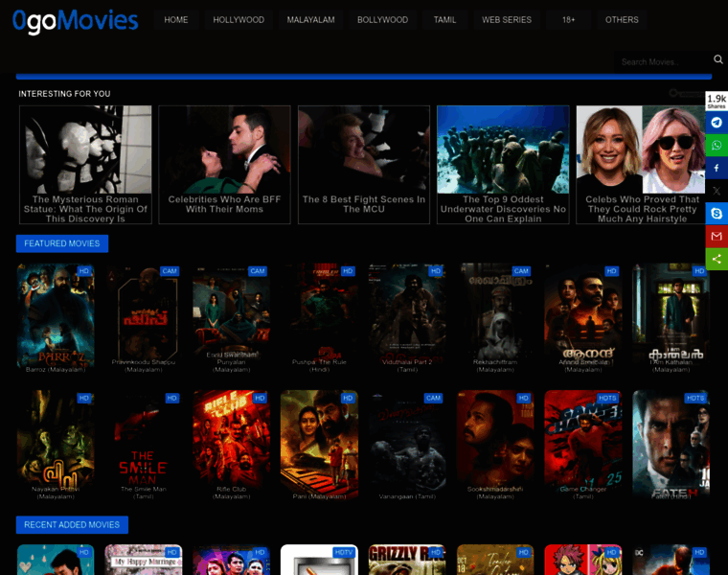
Task: Open the TAMIL menu
Action: click(x=444, y=20)
